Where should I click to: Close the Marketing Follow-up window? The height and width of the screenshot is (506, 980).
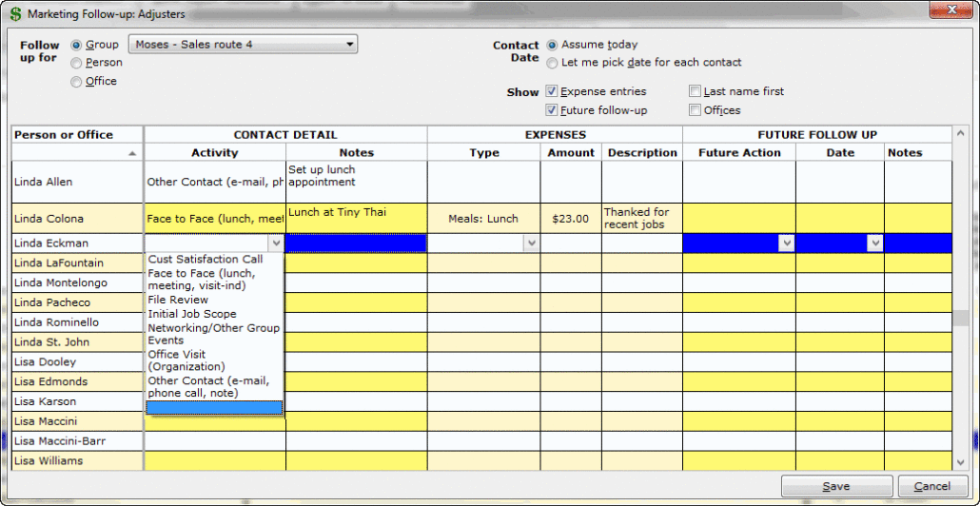coord(951,10)
